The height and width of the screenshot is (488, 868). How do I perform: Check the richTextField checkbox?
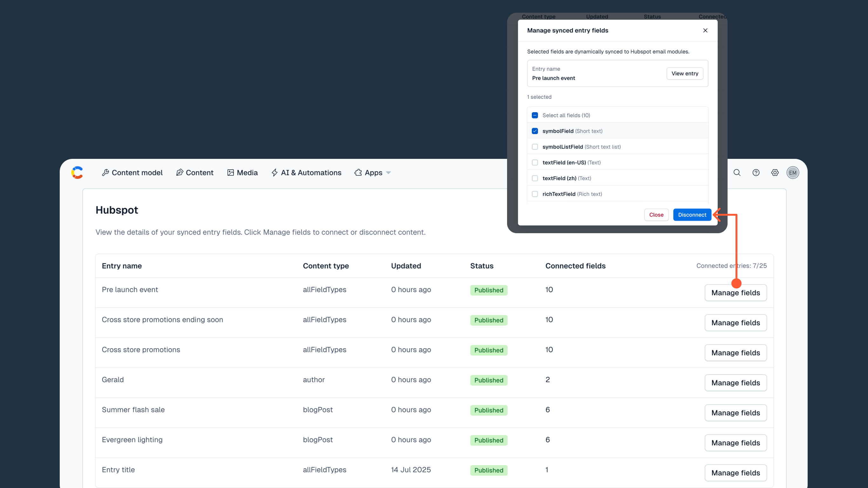coord(535,194)
